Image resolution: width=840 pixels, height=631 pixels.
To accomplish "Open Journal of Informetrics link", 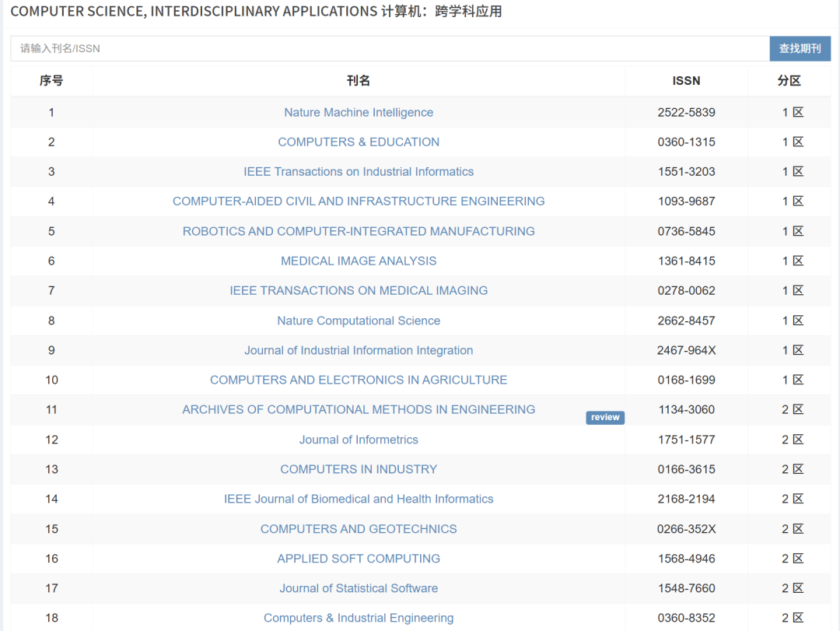I will (x=359, y=440).
